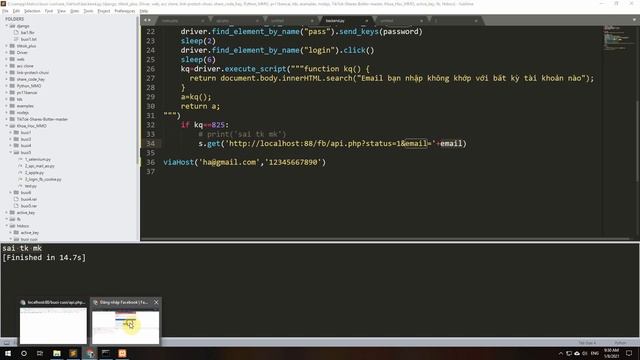Switch to the backend.py tab

click(x=335, y=20)
